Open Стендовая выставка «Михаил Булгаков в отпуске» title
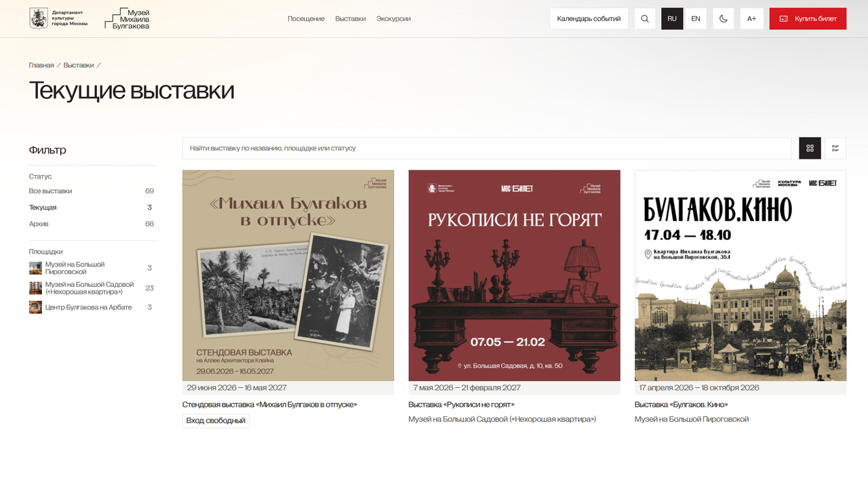This screenshot has width=868, height=491. coord(269,404)
